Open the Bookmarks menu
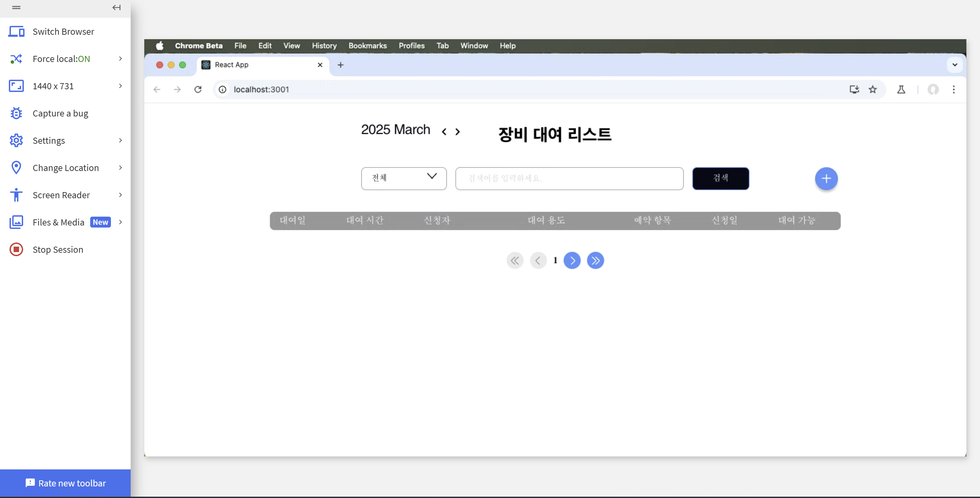This screenshot has height=498, width=980. (367, 46)
